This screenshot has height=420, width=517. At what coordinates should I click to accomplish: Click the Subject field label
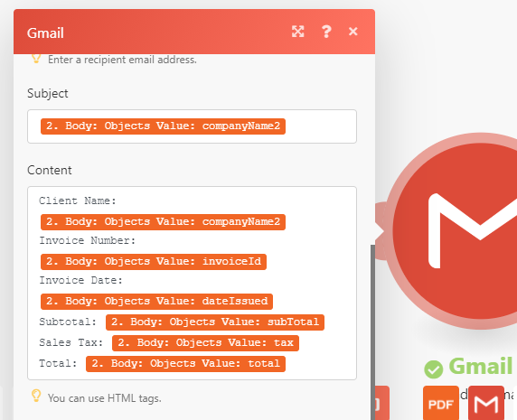tap(48, 94)
